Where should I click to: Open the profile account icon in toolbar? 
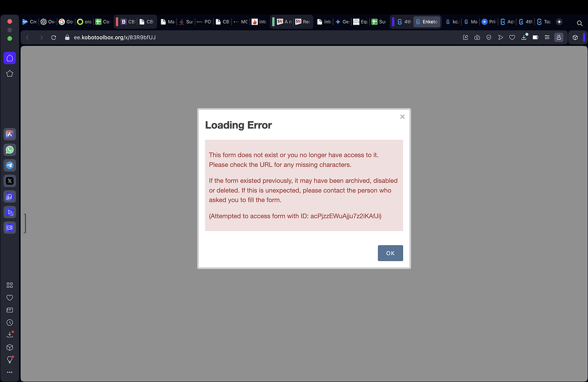(559, 37)
